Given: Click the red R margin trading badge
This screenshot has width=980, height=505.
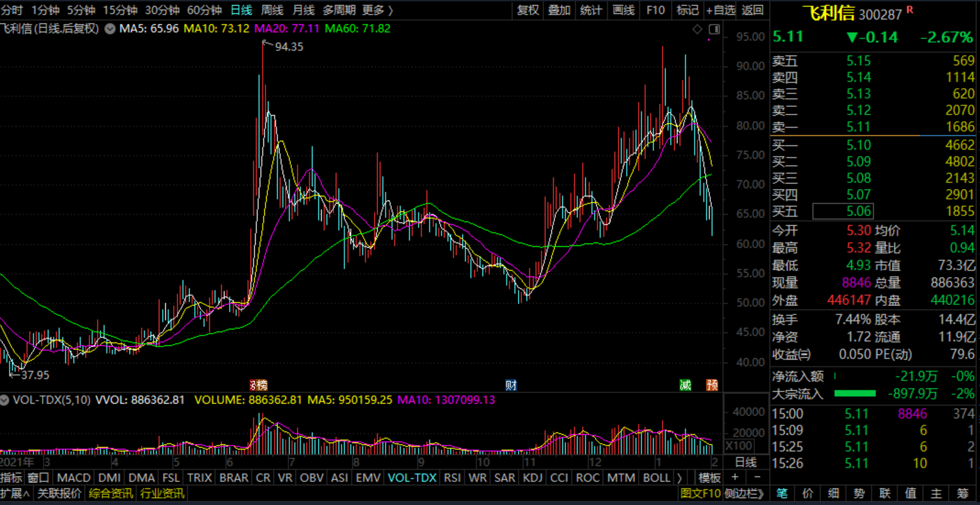Looking at the screenshot, I should tap(910, 10).
